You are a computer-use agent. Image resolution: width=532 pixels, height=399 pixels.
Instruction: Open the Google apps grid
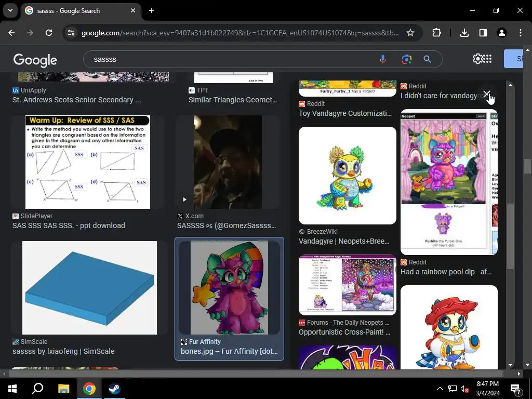[487, 59]
